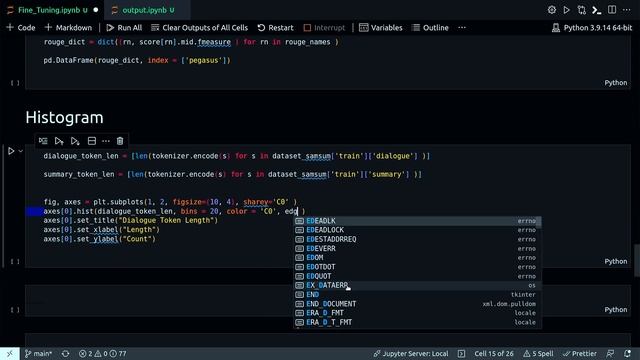This screenshot has width=640, height=360.
Task: Choose ERA_D_T_FMT suggestion
Action: click(x=418, y=322)
